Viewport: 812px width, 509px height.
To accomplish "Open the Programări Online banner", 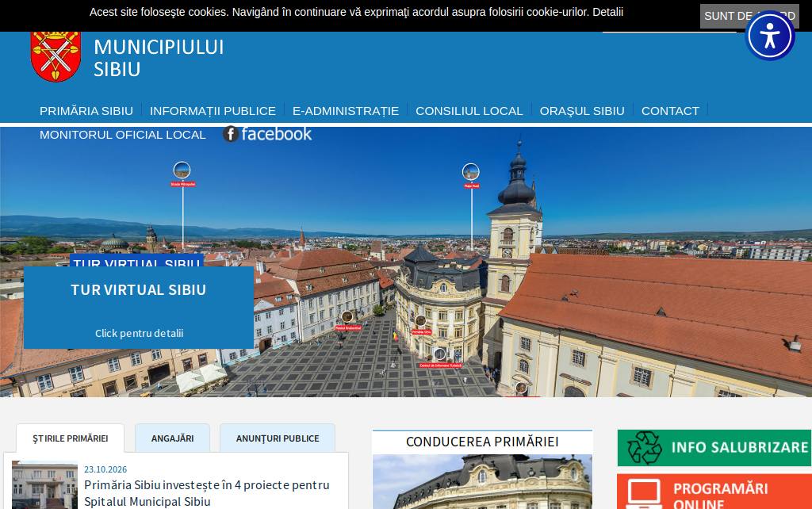I will tap(714, 492).
